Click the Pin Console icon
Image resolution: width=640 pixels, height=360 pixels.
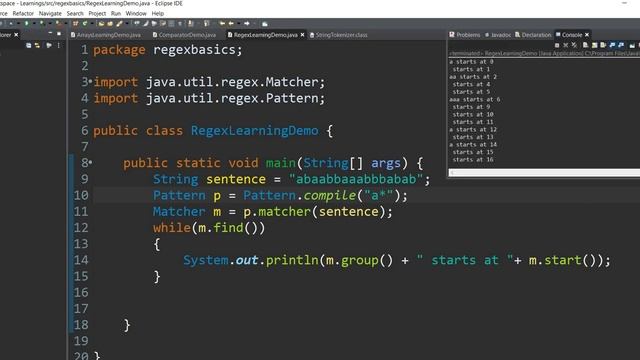pos(632,45)
